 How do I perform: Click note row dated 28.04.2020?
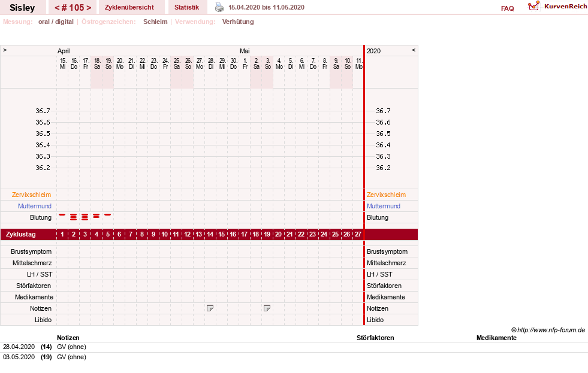click(x=294, y=347)
